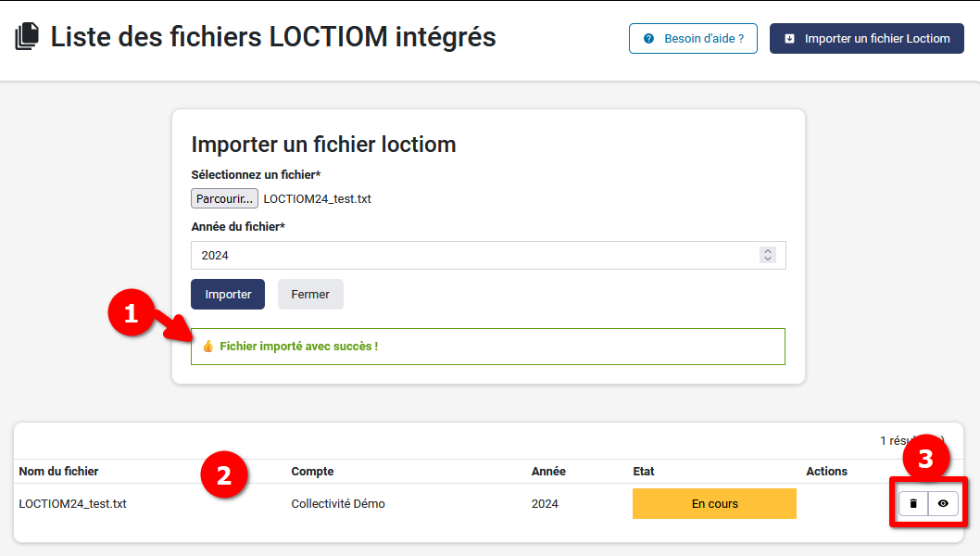Increase the year with the up stepper arrow
980x556 pixels.
coord(767,251)
